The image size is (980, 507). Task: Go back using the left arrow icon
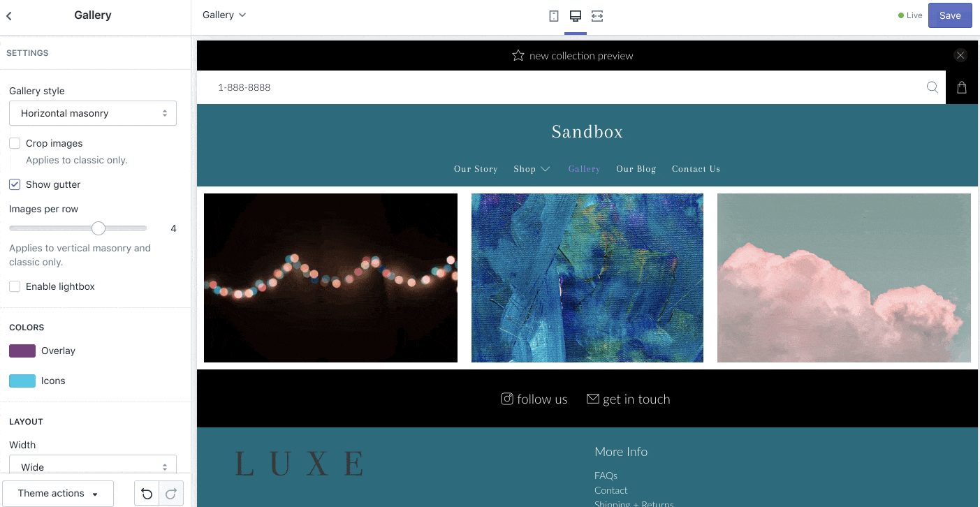9,15
